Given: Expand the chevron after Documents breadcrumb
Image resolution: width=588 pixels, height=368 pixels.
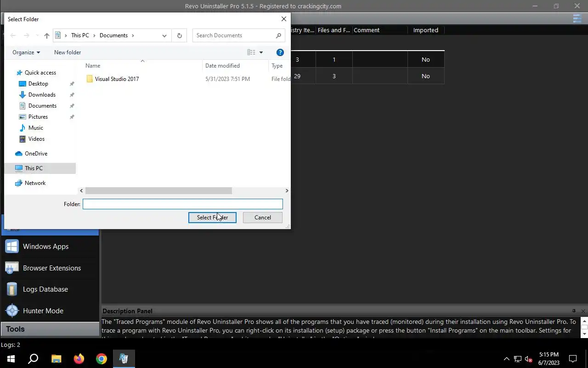Looking at the screenshot, I should (x=133, y=35).
